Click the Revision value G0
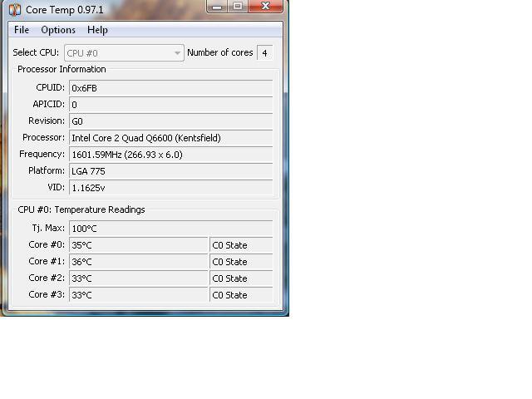The image size is (532, 399). coord(171,121)
